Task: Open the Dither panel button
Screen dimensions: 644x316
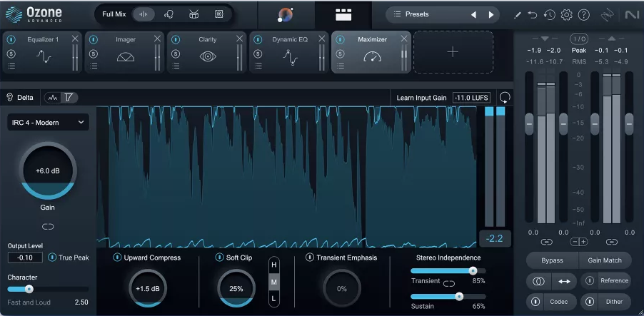Action: tap(614, 302)
